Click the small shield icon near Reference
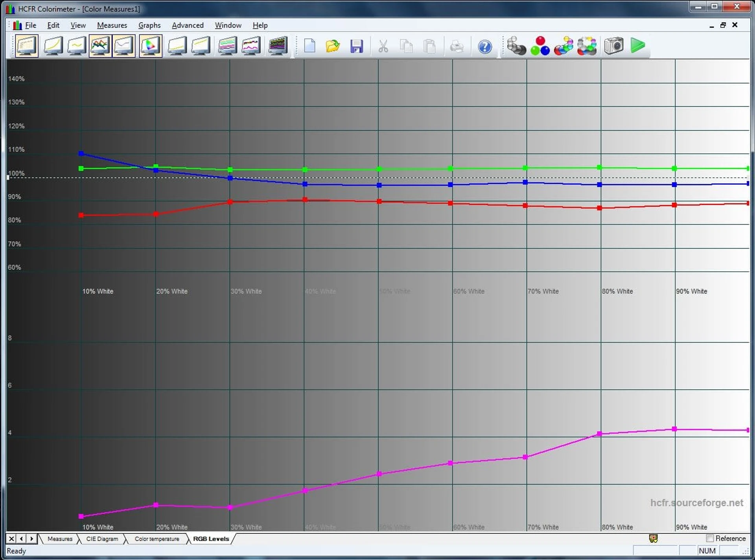 click(653, 539)
